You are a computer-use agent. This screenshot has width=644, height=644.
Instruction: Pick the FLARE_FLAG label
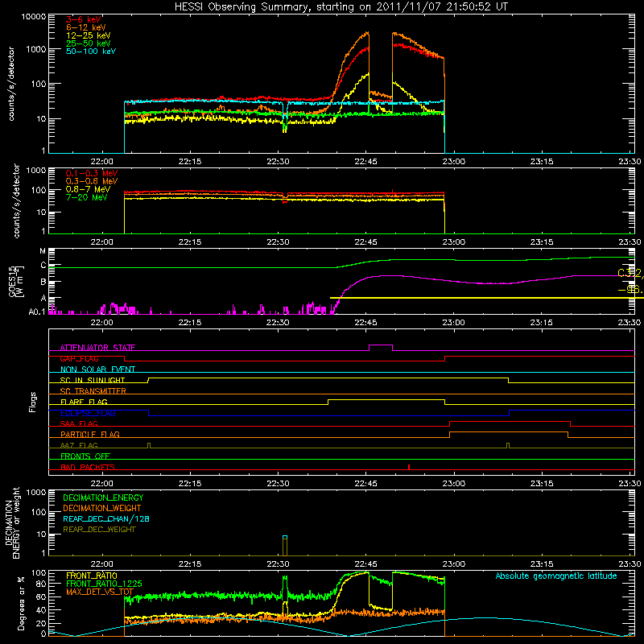[84, 402]
